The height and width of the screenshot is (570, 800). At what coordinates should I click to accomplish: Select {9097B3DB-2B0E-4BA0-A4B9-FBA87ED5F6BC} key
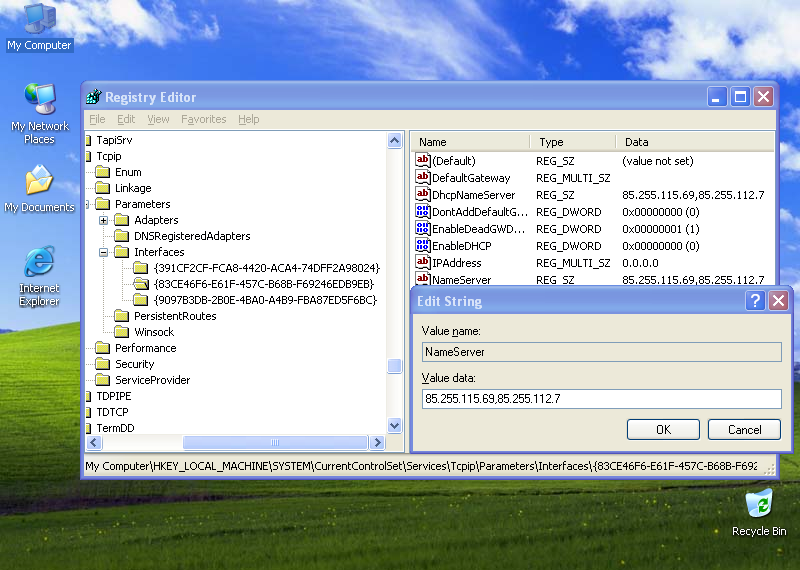265,300
